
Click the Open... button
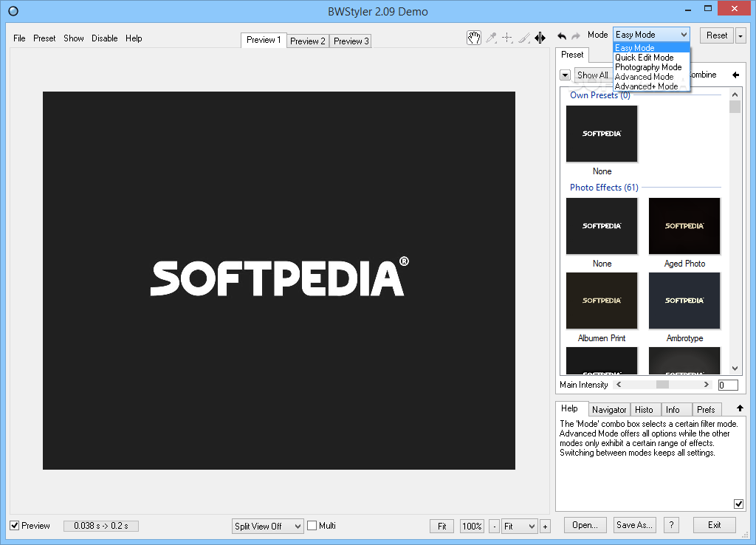585,525
